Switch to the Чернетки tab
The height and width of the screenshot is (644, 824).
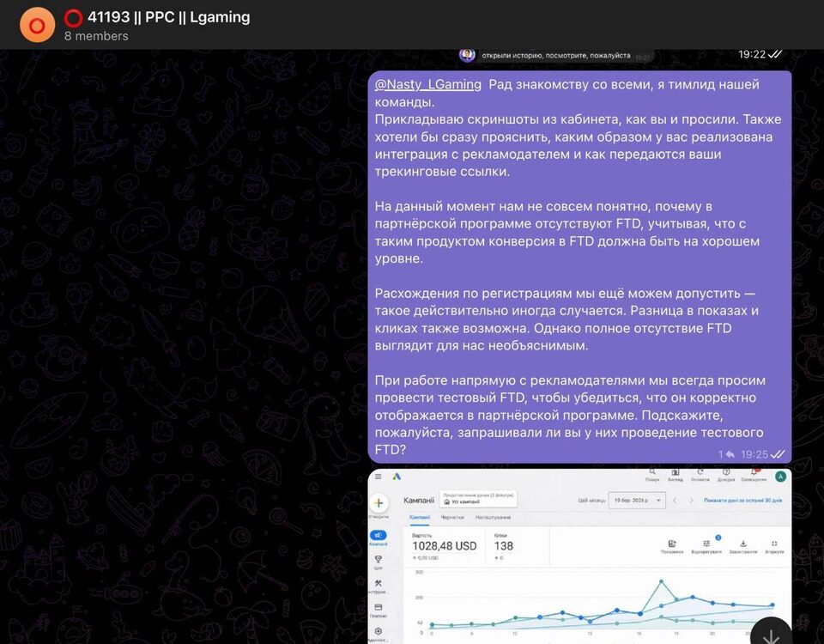[452, 518]
